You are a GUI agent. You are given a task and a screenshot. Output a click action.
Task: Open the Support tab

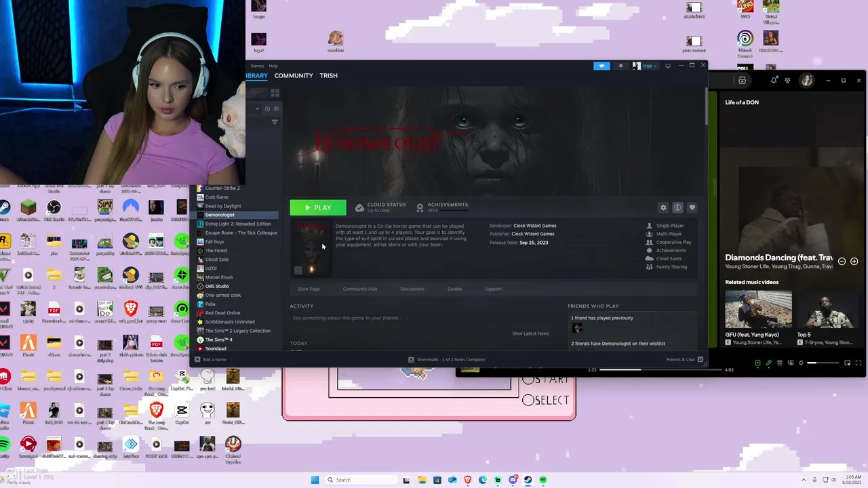[493, 289]
